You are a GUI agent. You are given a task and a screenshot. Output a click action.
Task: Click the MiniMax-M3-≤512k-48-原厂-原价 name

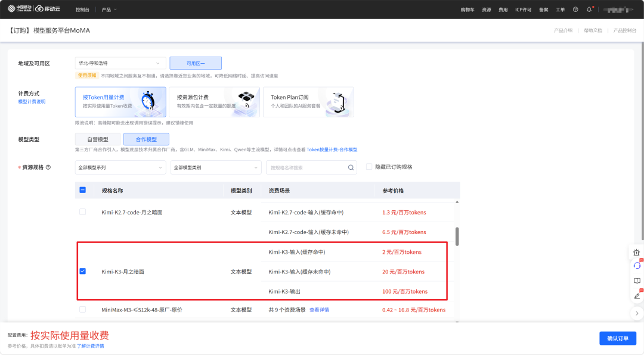click(142, 310)
